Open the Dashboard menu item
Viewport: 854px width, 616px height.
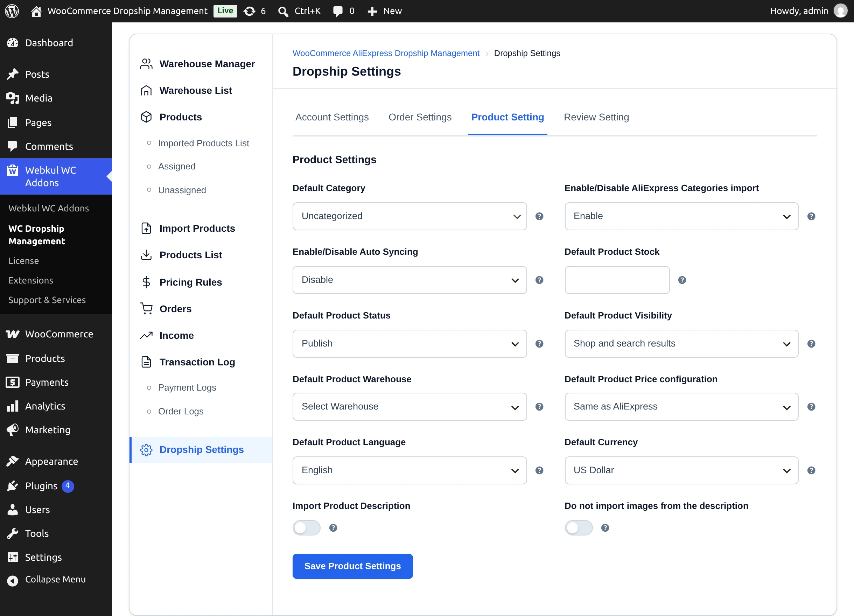click(x=56, y=43)
